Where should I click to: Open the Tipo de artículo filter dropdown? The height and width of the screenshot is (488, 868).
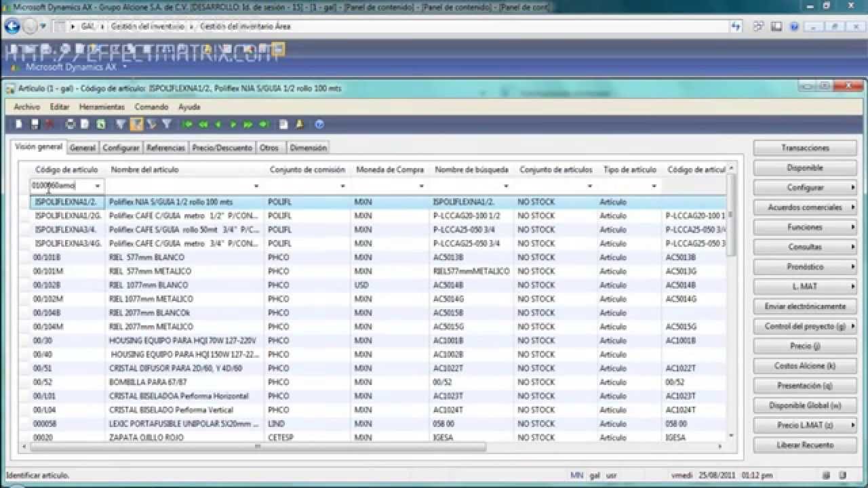[654, 186]
